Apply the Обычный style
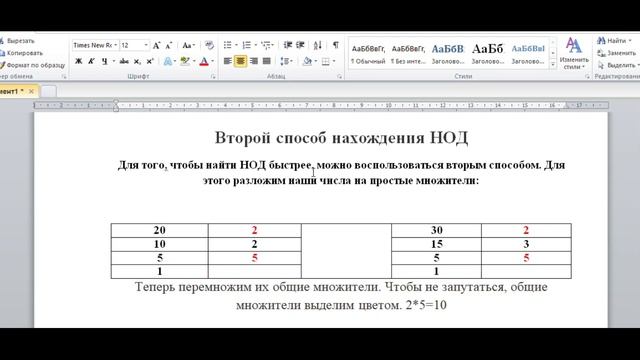 click(x=368, y=54)
